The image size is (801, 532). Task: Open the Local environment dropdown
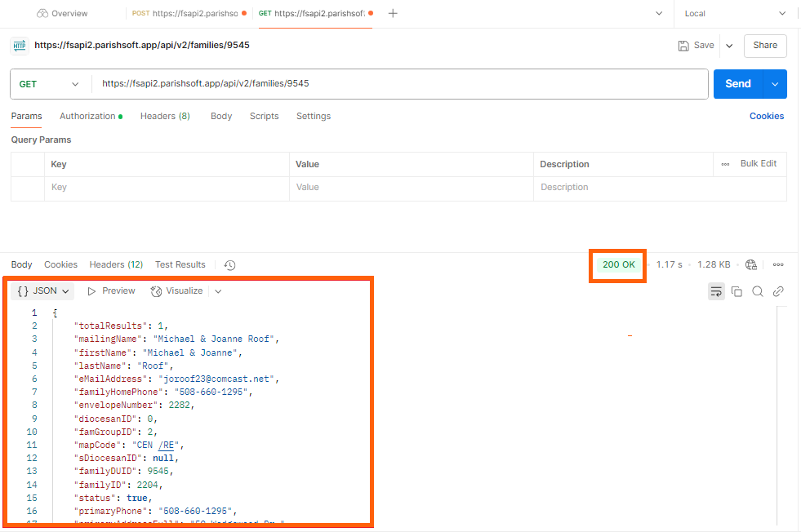(x=735, y=13)
